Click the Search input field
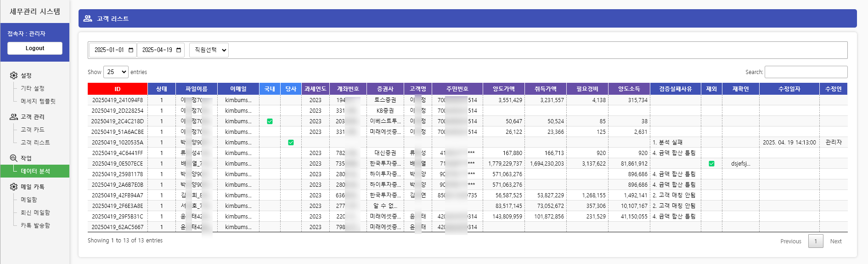This screenshot has height=264, width=868. click(806, 72)
